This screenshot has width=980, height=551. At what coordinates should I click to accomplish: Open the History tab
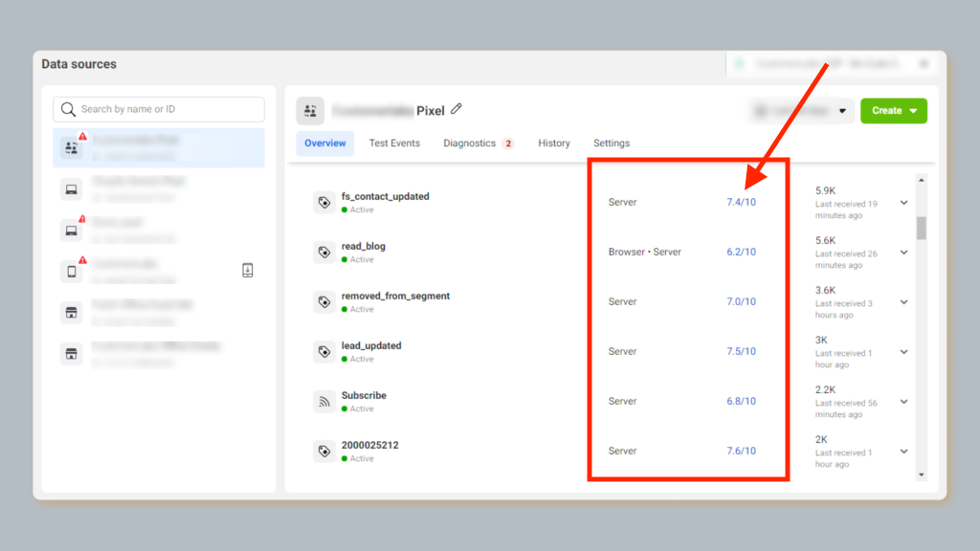click(554, 143)
